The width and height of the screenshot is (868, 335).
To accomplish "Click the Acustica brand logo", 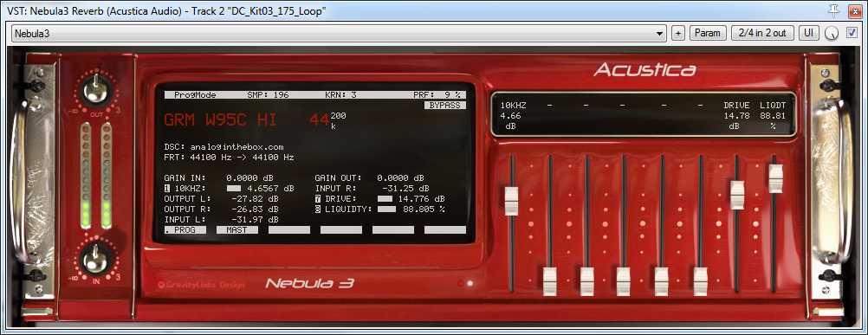I will (x=645, y=70).
